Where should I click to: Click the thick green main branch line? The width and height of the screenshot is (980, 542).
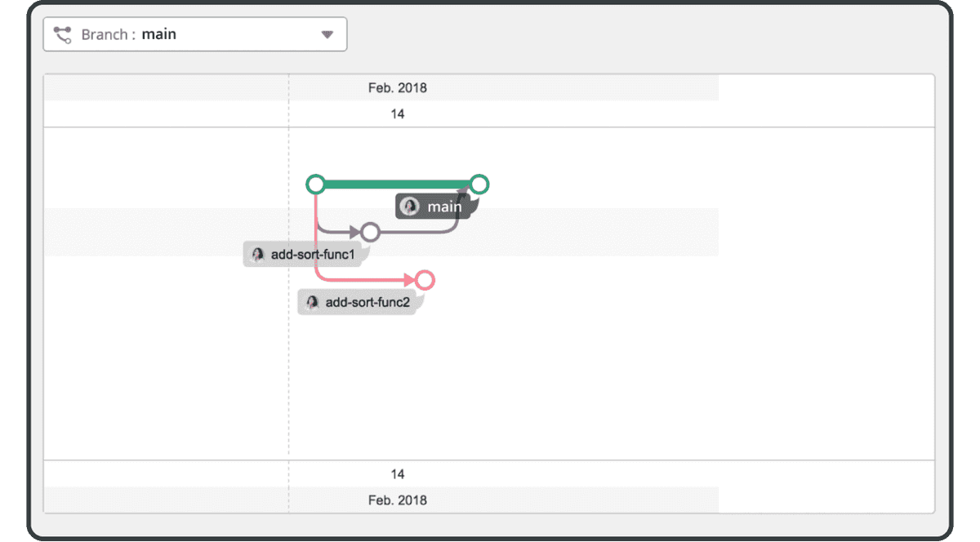point(398,184)
